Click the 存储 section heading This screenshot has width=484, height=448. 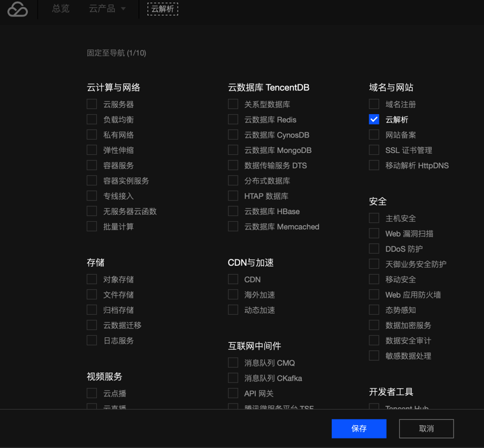(x=96, y=263)
